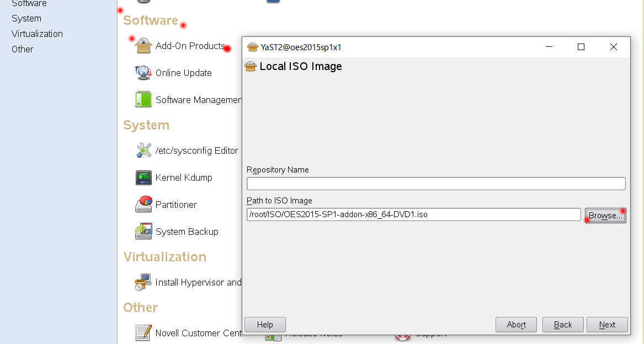Click the Browse... button
This screenshot has height=344, width=644.
pyautogui.click(x=605, y=215)
